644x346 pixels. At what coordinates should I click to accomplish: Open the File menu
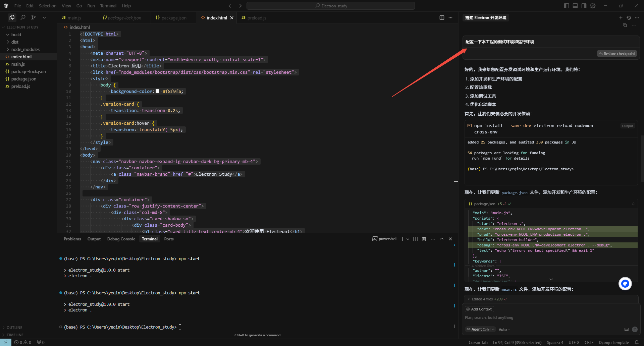click(x=18, y=6)
